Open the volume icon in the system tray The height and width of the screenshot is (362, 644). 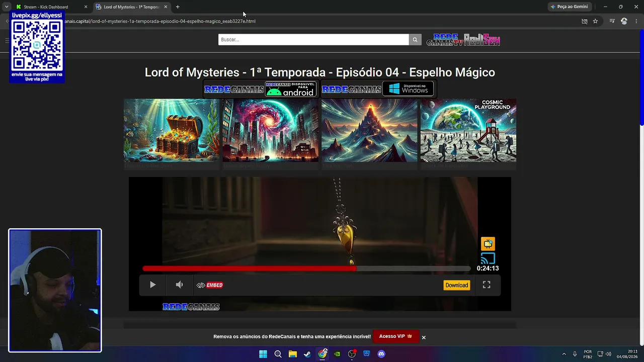[608, 354]
